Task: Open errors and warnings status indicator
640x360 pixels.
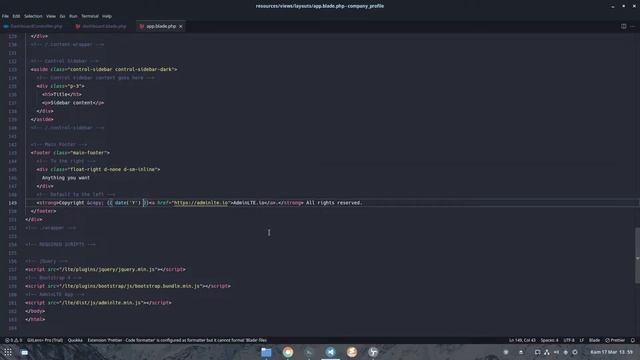Action: click(13, 340)
